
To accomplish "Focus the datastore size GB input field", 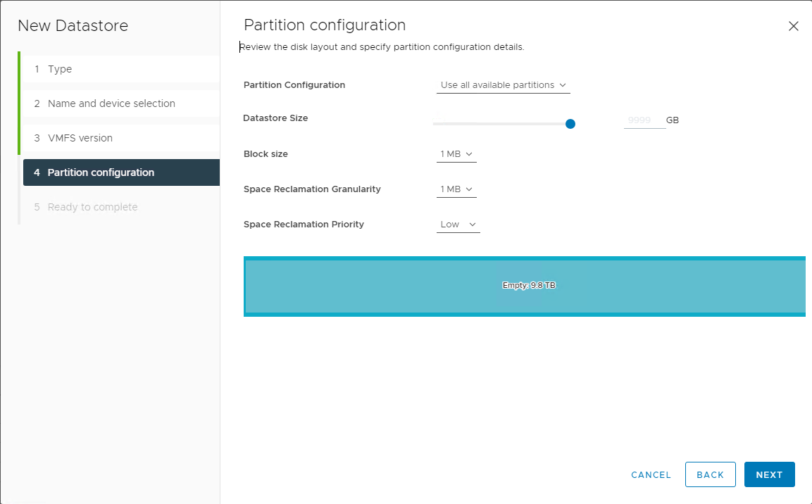I will (x=644, y=120).
